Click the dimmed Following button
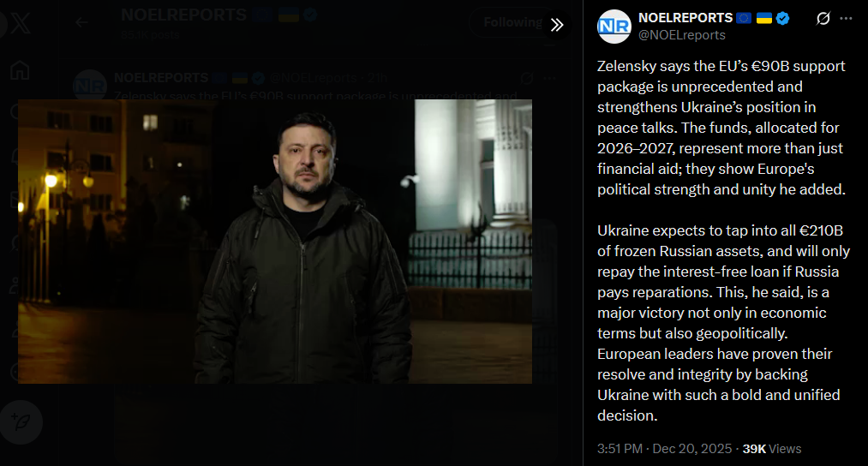Image resolution: width=868 pixels, height=466 pixels. [x=512, y=22]
